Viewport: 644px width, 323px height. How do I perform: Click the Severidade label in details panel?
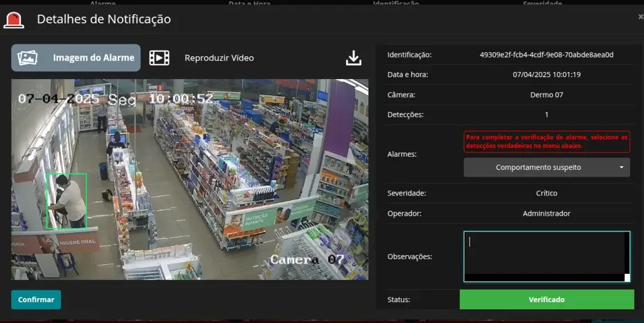[x=406, y=193]
